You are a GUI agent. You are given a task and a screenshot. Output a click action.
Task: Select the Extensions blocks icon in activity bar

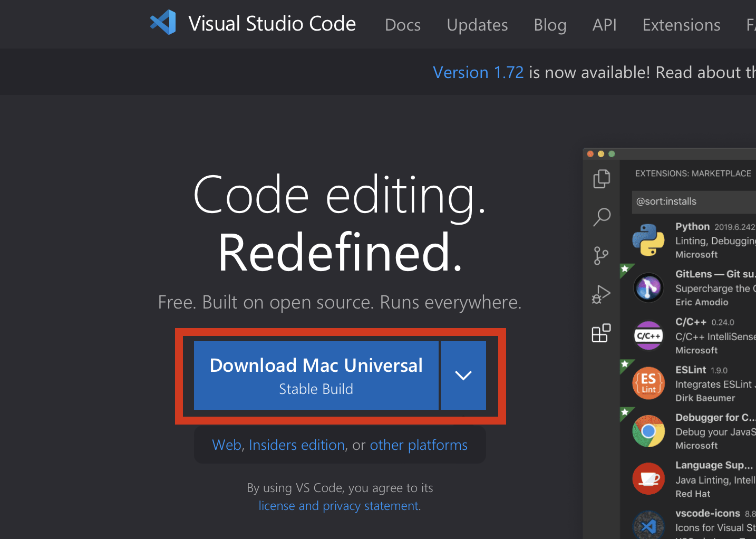[601, 333]
